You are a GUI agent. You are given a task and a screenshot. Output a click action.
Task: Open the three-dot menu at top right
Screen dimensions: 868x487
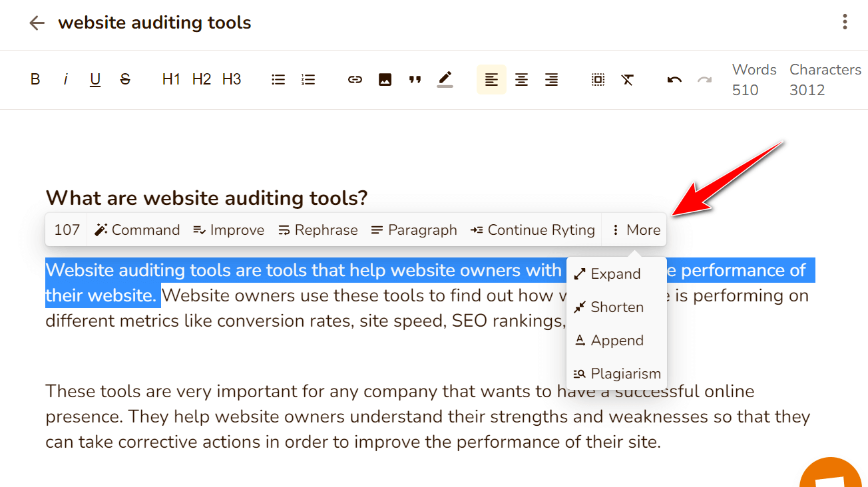[x=844, y=22]
